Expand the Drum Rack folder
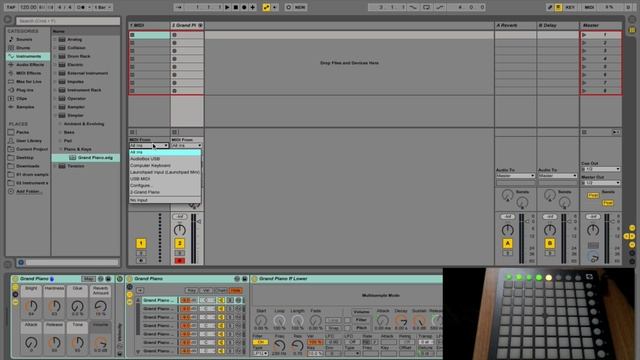640x360 pixels. pyautogui.click(x=55, y=56)
